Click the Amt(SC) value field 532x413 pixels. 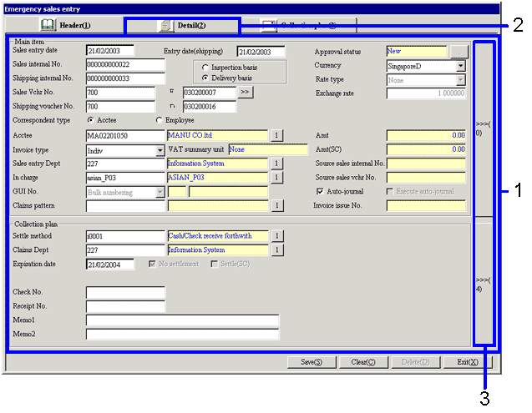[x=426, y=149]
